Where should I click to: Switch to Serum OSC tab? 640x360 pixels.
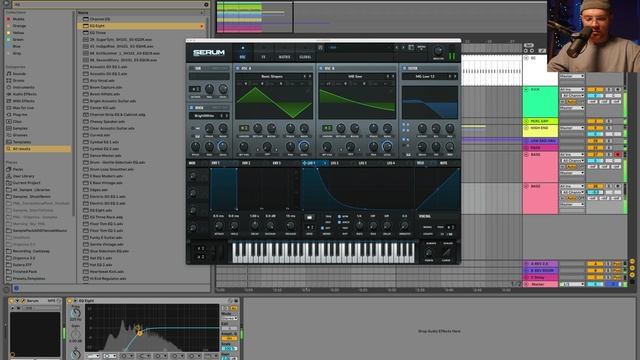pyautogui.click(x=242, y=53)
